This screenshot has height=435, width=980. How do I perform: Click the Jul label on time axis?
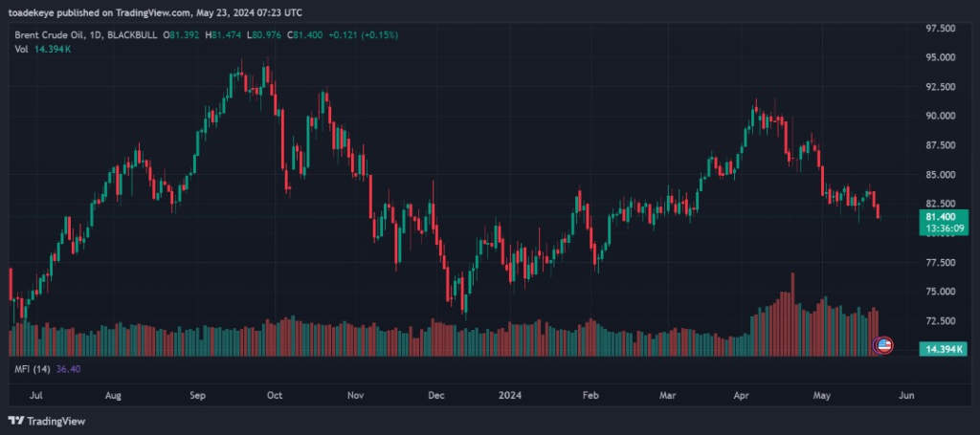(x=34, y=394)
